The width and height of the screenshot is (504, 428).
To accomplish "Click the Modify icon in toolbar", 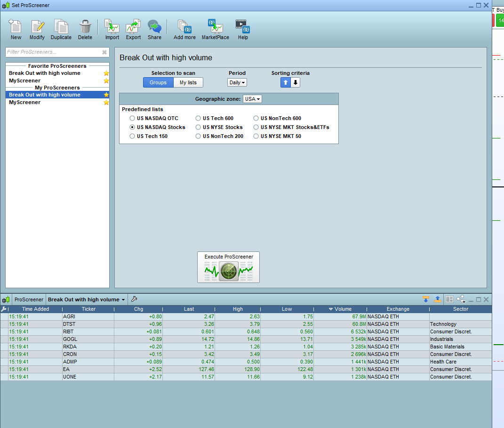I will pos(37,29).
